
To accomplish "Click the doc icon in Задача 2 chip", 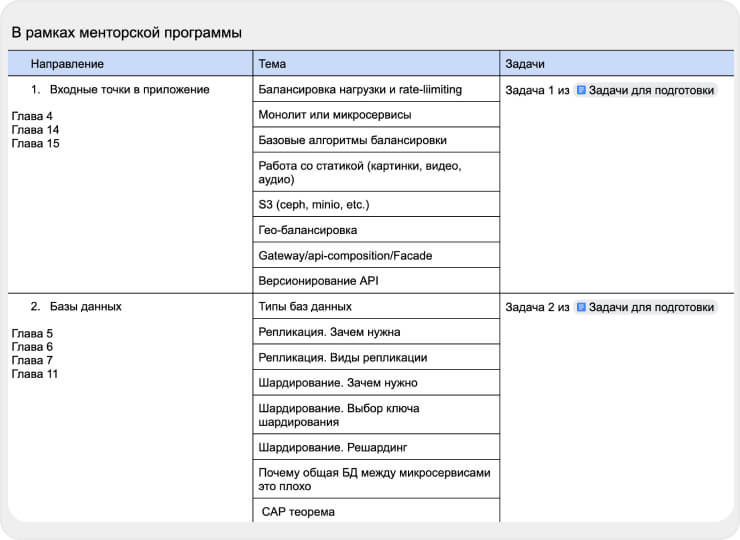I will click(x=581, y=307).
